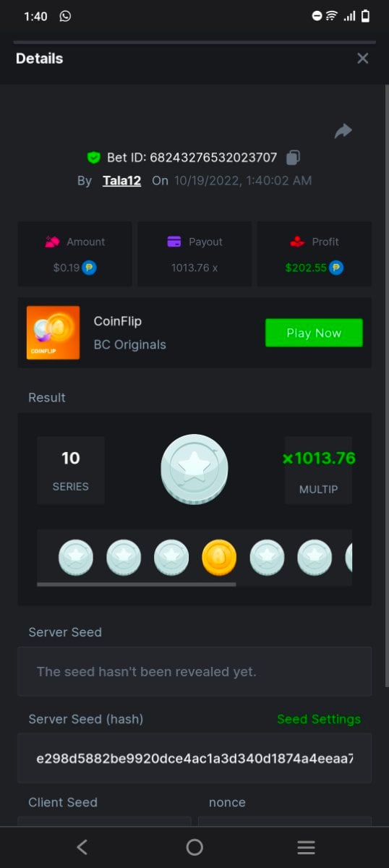Tap the Android home circle button

(x=194, y=847)
